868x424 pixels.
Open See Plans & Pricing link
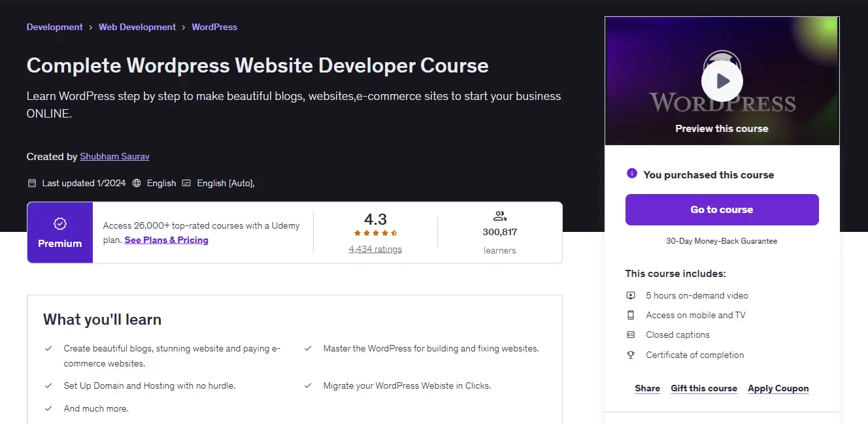(167, 240)
